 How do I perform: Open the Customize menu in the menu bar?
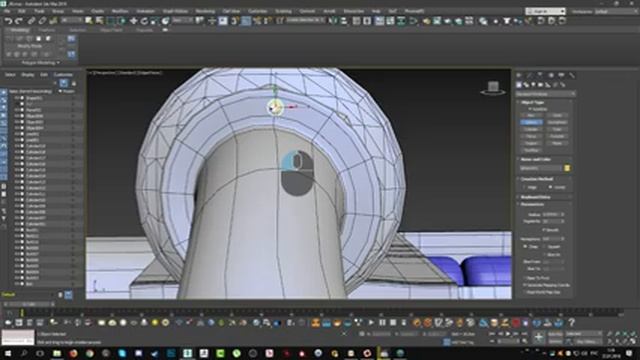tap(258, 11)
